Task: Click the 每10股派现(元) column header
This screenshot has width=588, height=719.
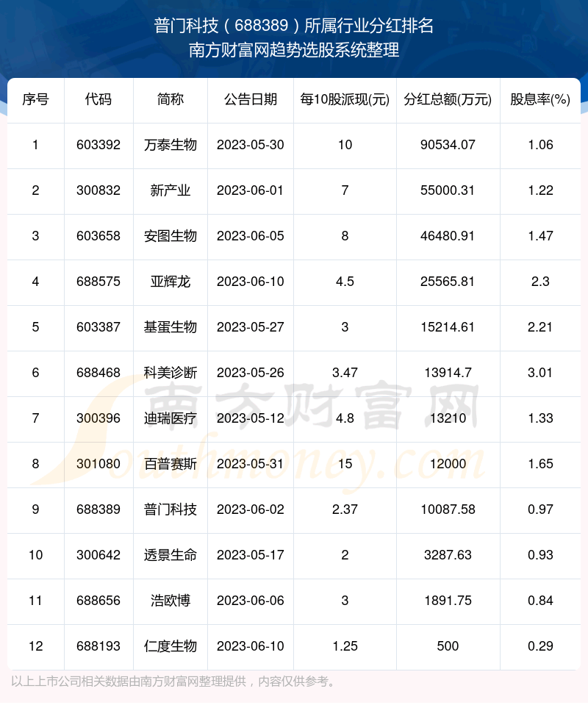Action: (345, 99)
